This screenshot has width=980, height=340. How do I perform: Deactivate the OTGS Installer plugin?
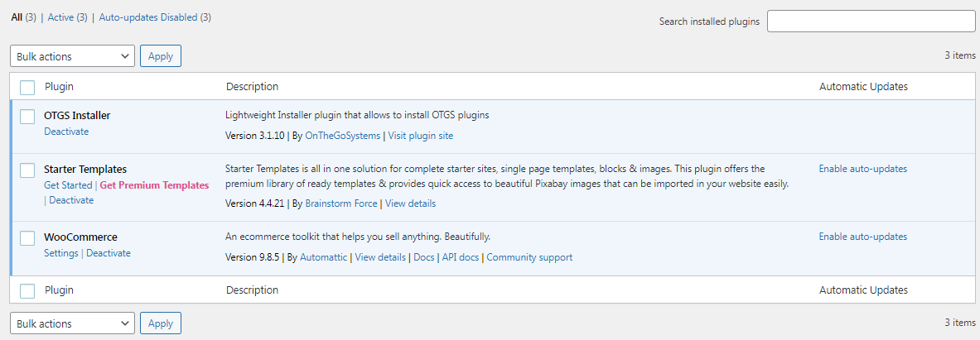(66, 132)
